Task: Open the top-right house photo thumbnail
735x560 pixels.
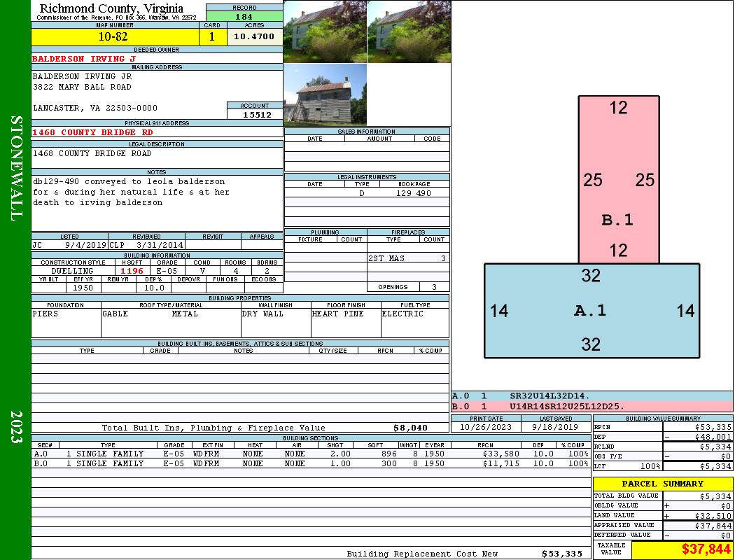Action: point(409,31)
